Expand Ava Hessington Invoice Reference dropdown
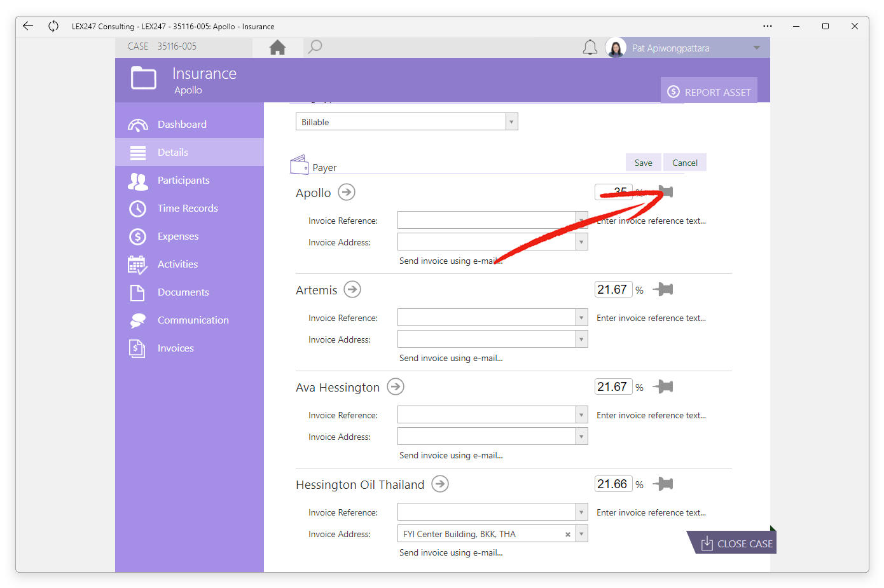 point(581,415)
